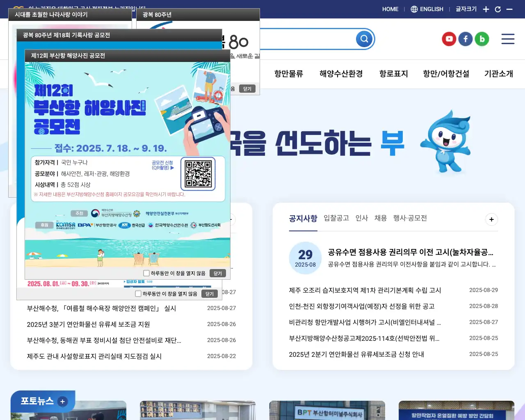Close the 제12회 부산항 해양사진 공모전 popup

coord(218,273)
